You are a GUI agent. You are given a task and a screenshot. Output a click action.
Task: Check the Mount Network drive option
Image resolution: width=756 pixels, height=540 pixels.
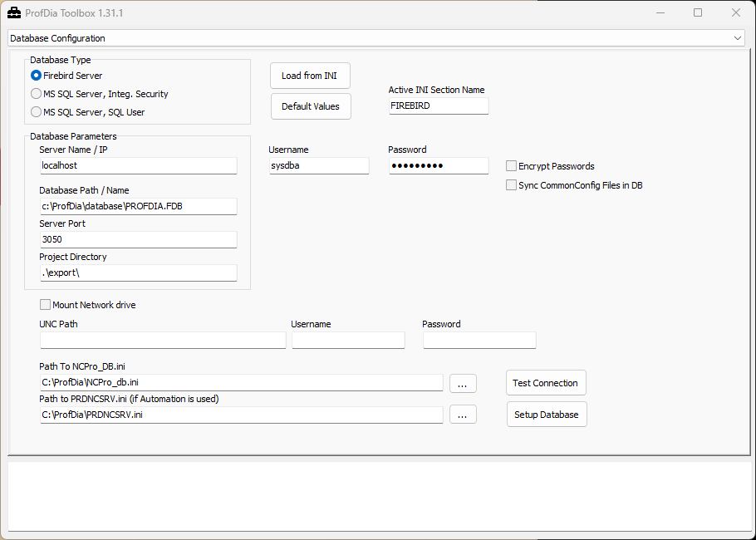[46, 305]
